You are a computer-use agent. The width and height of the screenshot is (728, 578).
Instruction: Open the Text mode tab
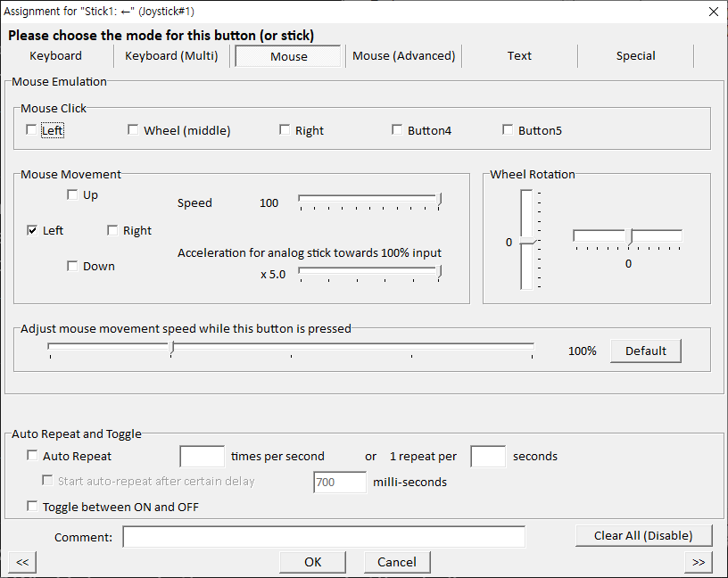(519, 56)
